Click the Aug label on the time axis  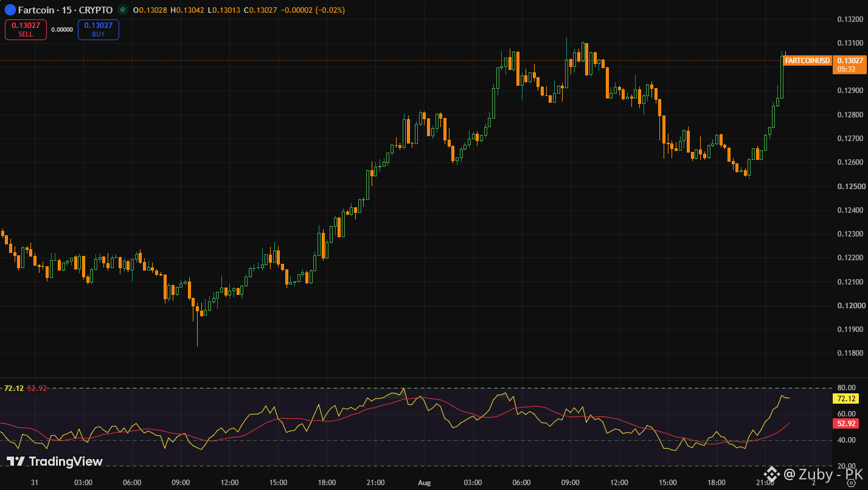click(424, 483)
